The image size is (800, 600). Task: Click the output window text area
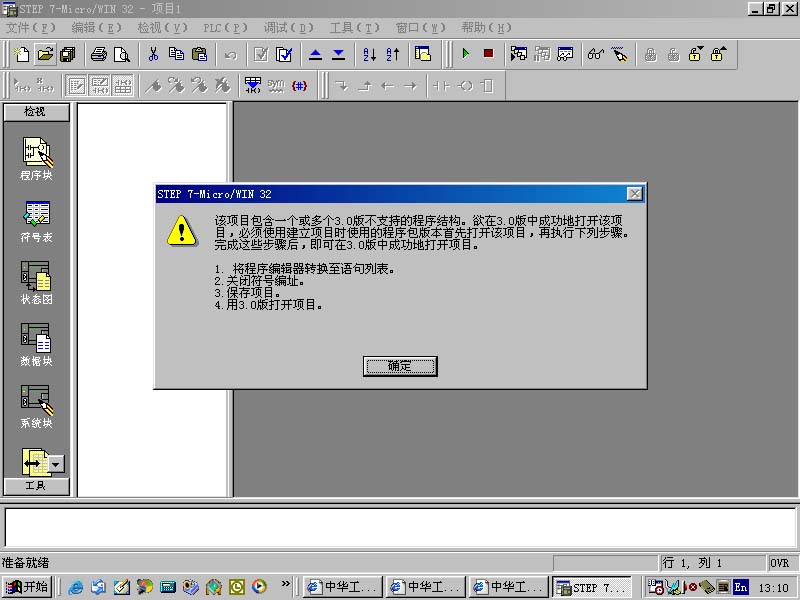coord(400,528)
